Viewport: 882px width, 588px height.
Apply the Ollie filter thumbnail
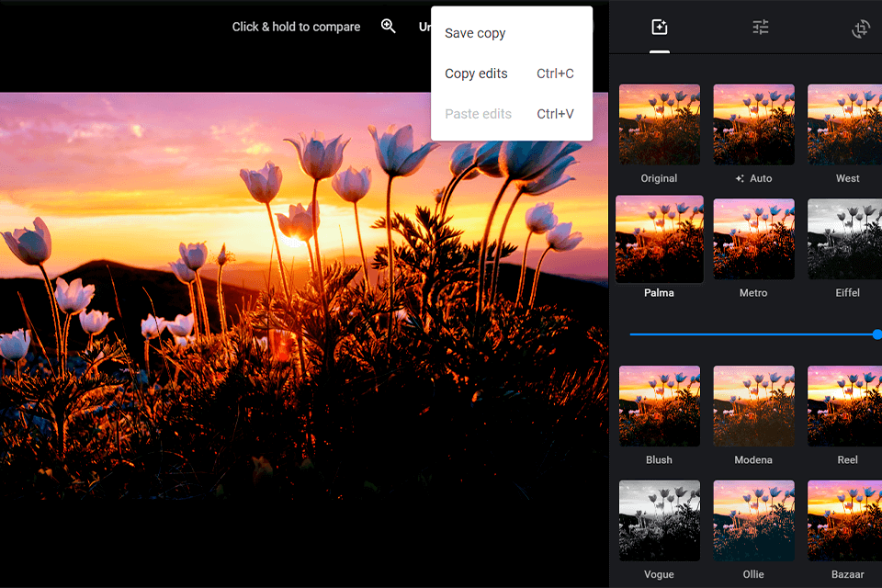[753, 521]
